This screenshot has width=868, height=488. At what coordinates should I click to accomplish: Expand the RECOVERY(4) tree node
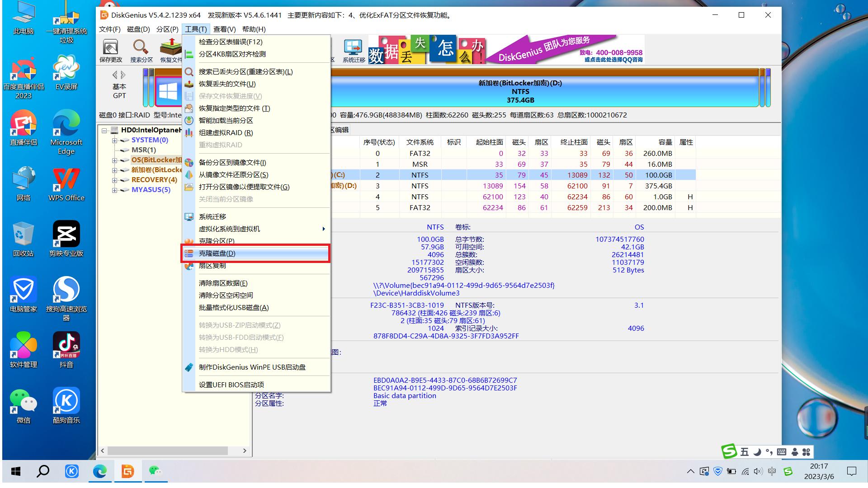pos(114,180)
